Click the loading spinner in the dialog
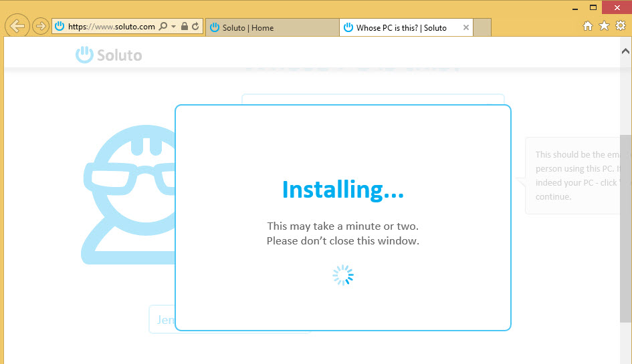 (x=343, y=275)
